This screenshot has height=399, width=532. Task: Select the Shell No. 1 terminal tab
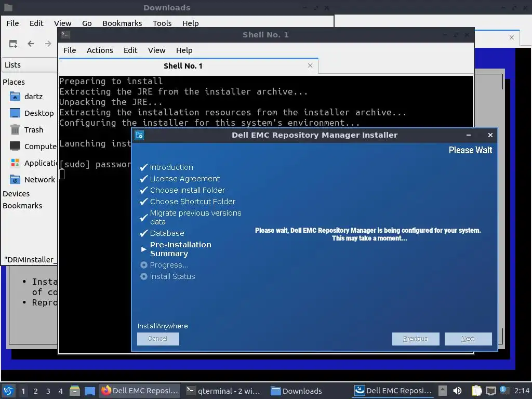(x=183, y=66)
